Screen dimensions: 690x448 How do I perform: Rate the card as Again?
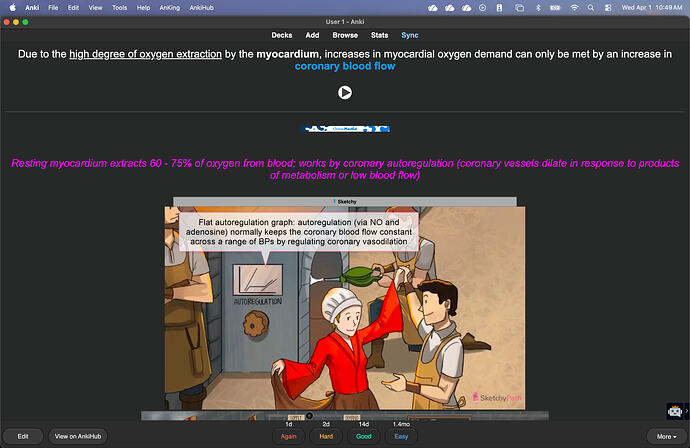pyautogui.click(x=289, y=436)
